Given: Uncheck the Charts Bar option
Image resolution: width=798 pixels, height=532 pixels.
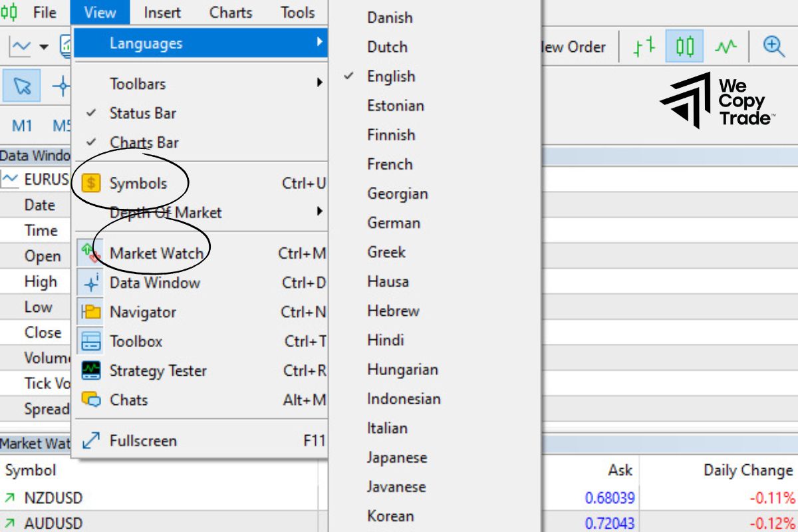Looking at the screenshot, I should pyautogui.click(x=143, y=142).
